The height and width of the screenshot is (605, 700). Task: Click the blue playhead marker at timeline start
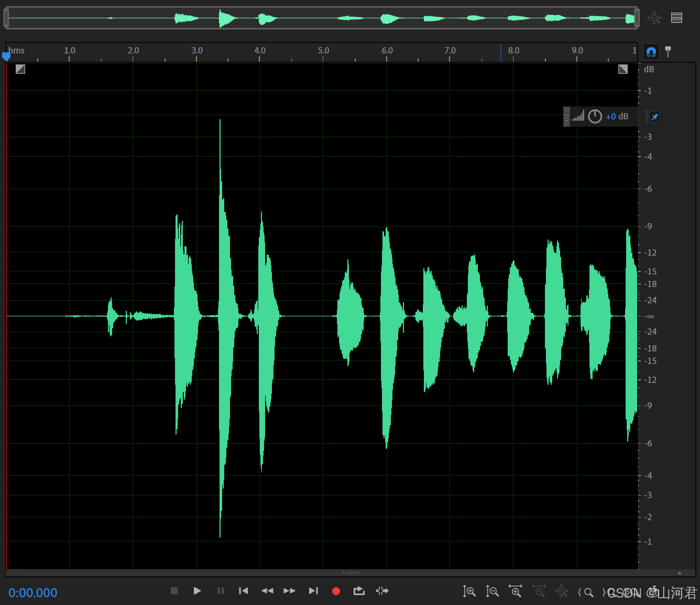(6, 56)
